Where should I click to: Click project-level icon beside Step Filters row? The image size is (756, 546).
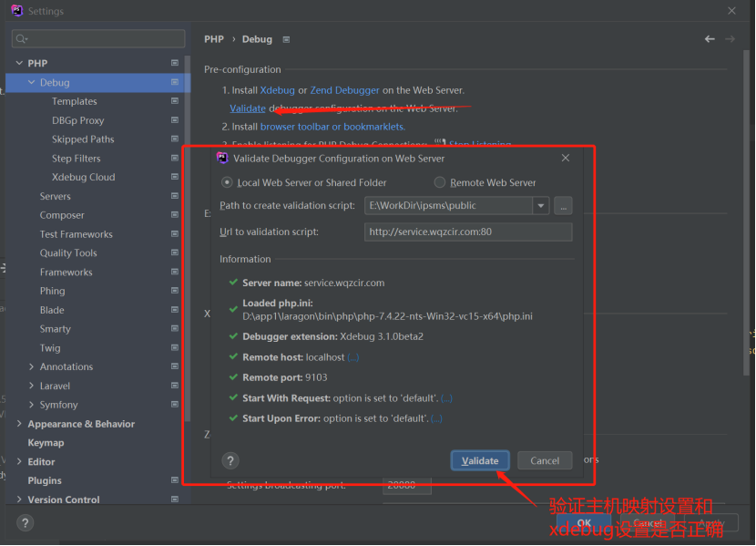pos(175,158)
